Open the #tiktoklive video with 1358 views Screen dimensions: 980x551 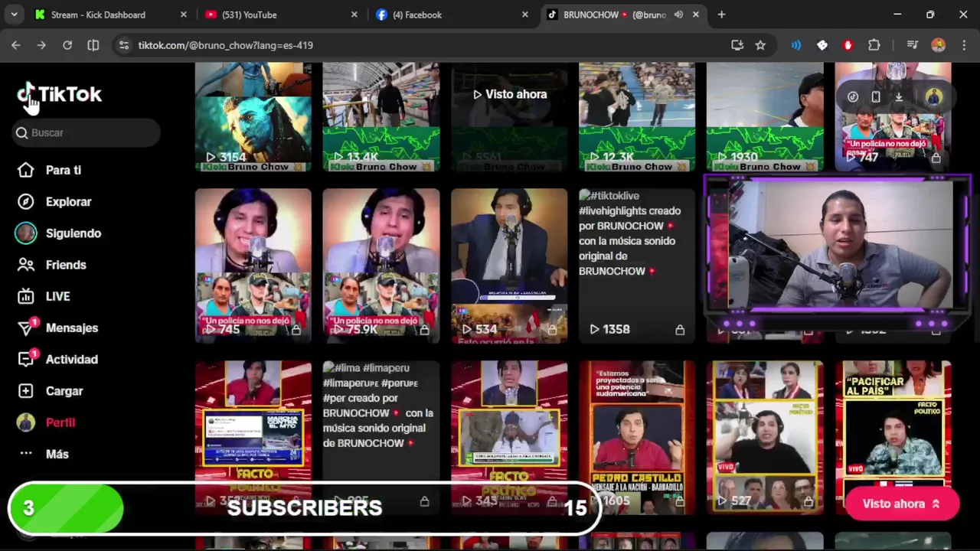[x=637, y=266]
